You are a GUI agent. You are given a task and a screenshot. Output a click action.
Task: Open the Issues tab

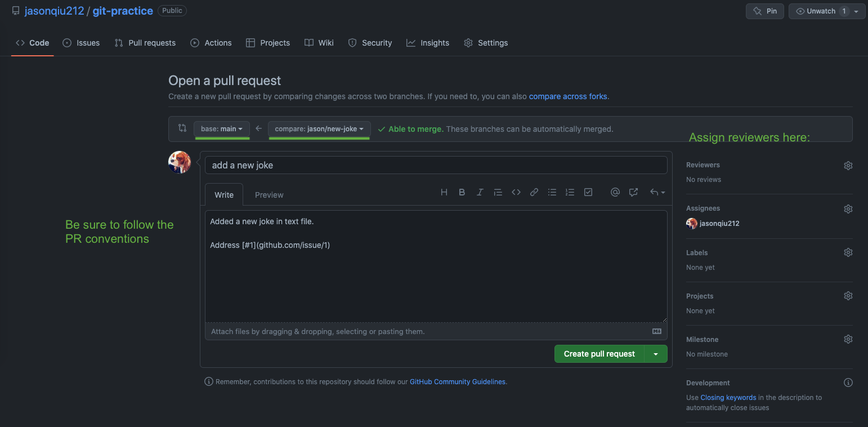[81, 43]
